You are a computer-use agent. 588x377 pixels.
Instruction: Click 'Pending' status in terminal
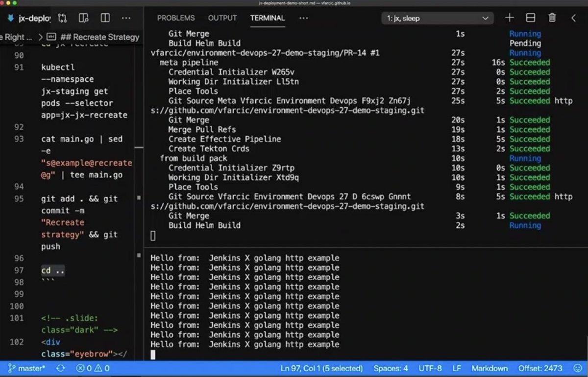click(525, 44)
